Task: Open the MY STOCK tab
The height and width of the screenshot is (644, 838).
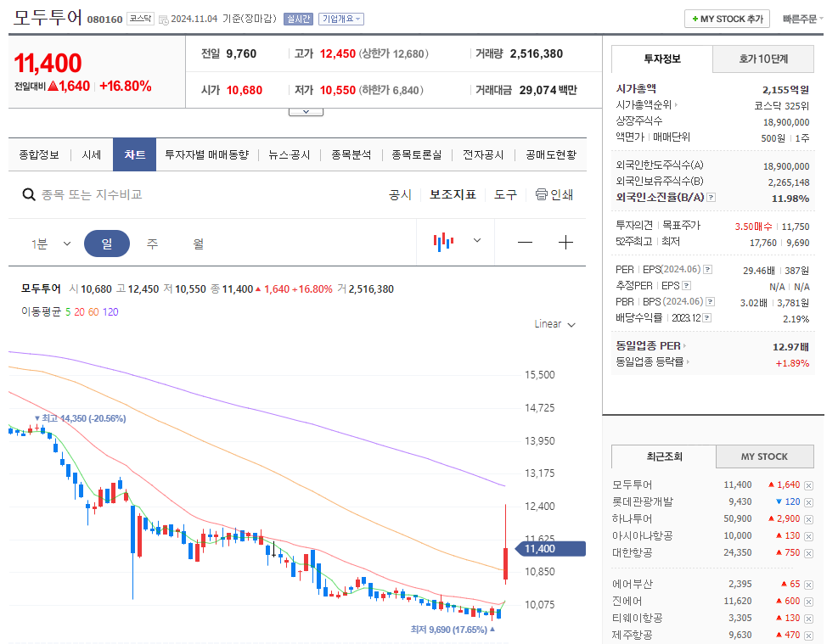Action: tap(765, 456)
